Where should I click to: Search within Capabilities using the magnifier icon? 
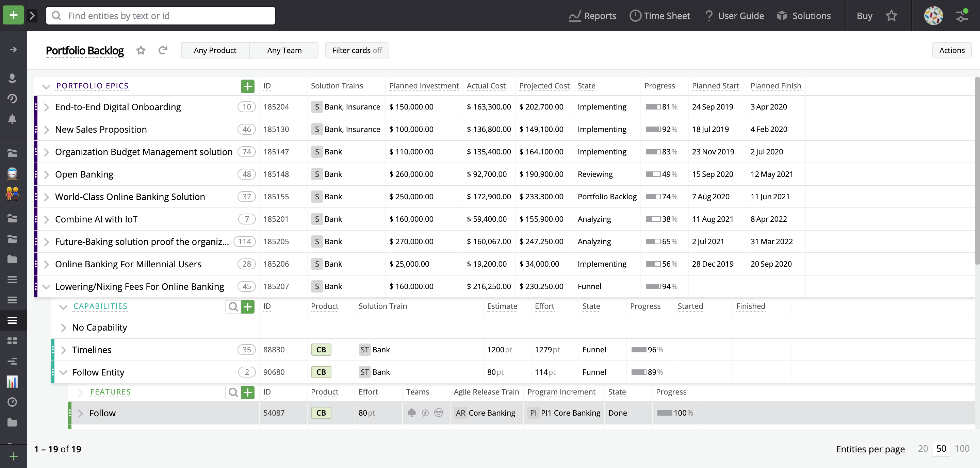(233, 306)
